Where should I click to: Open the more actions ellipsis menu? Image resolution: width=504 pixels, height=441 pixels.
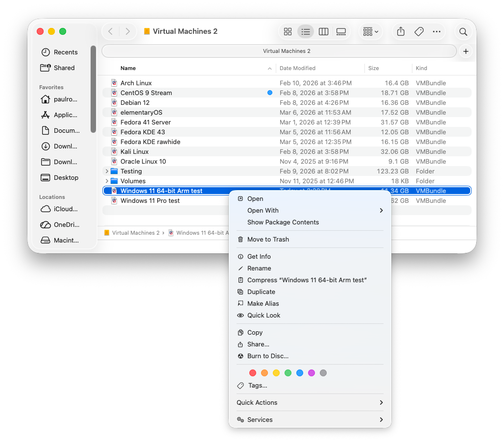pos(436,31)
